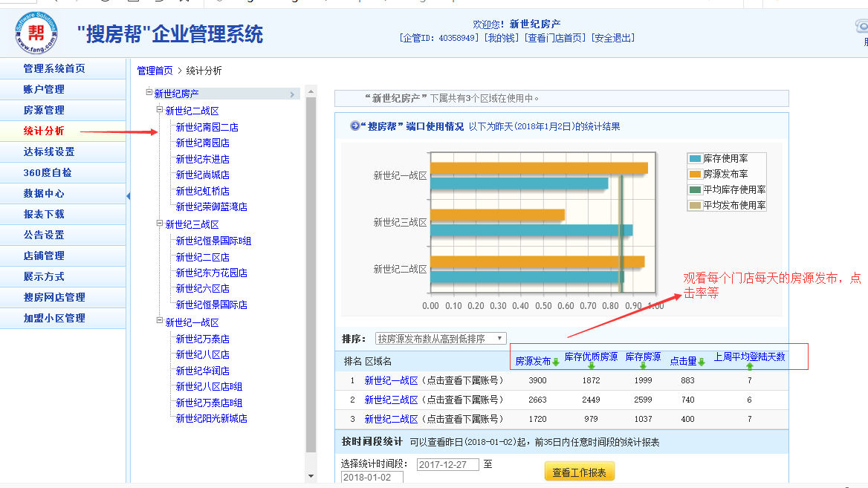868x488 pixels.
Task: Select 统计分析 in the left menu
Action: (44, 131)
